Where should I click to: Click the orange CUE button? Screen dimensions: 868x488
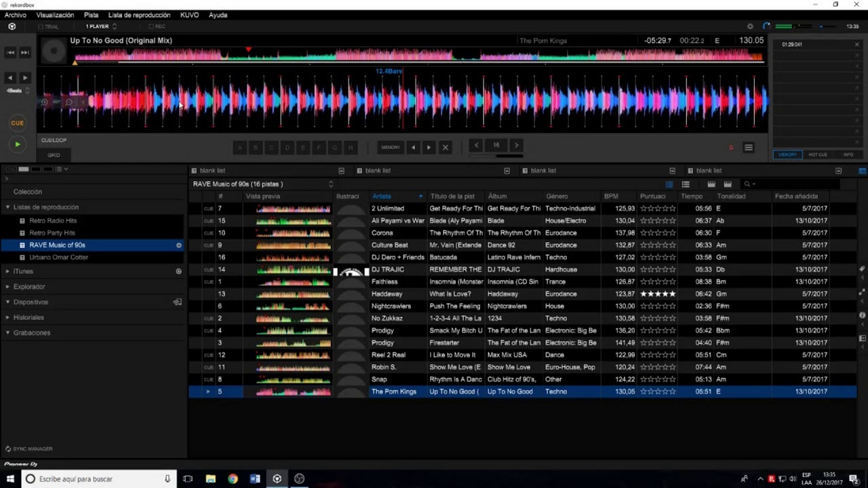[x=17, y=123]
